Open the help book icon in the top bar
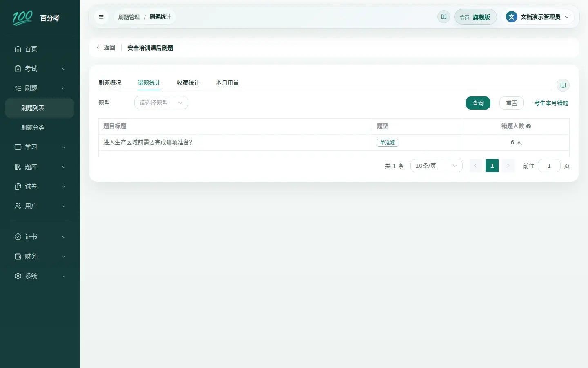Screen dimensions: 588x368 click(x=444, y=17)
